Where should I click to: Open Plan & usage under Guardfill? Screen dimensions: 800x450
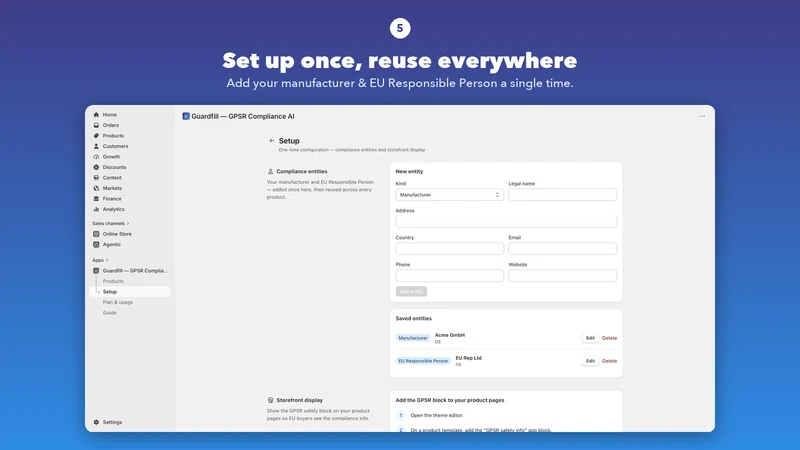point(118,302)
